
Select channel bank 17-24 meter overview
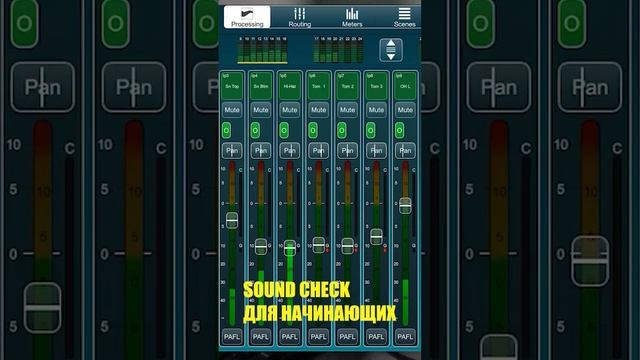coord(338,50)
